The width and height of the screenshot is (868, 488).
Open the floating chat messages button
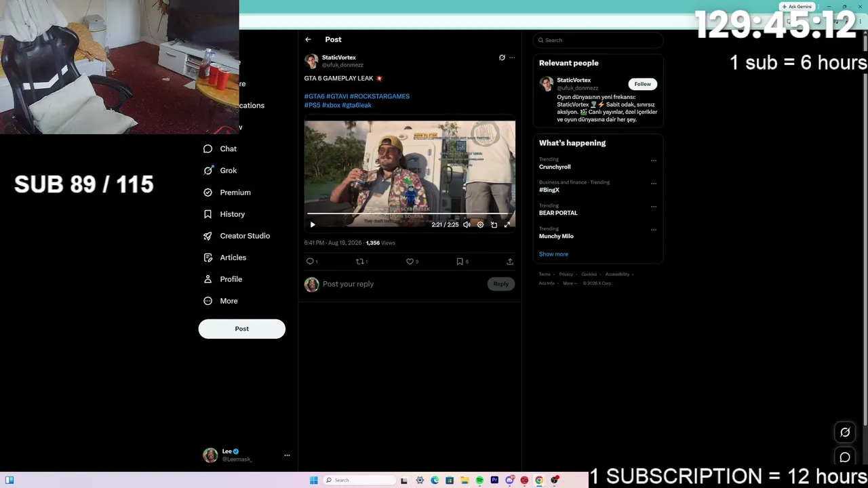[845, 457]
